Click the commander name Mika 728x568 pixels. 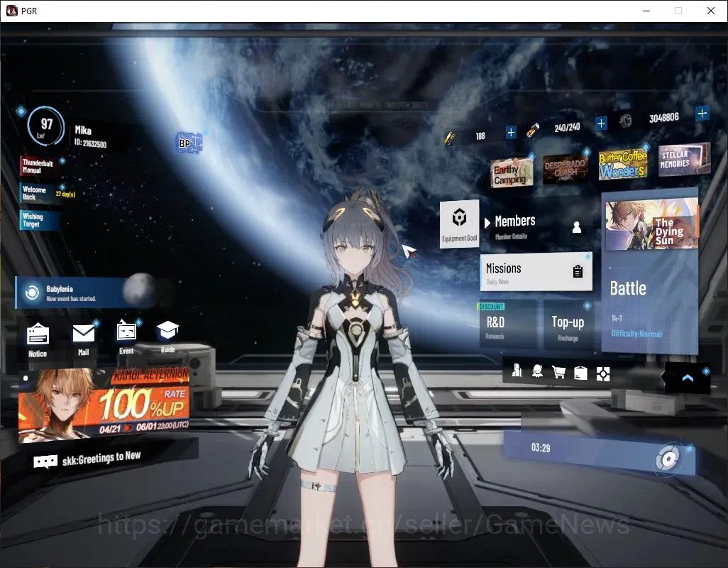click(83, 130)
